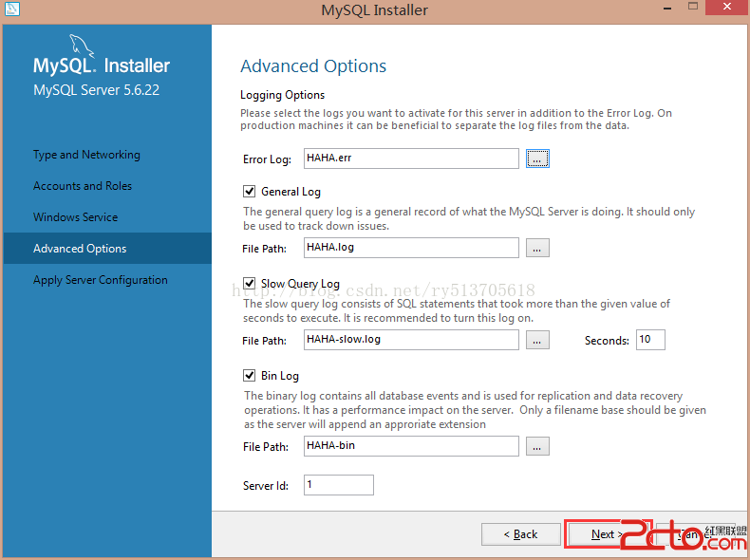
Task: Maximize the MySQL Installer window
Action: [x=693, y=7]
